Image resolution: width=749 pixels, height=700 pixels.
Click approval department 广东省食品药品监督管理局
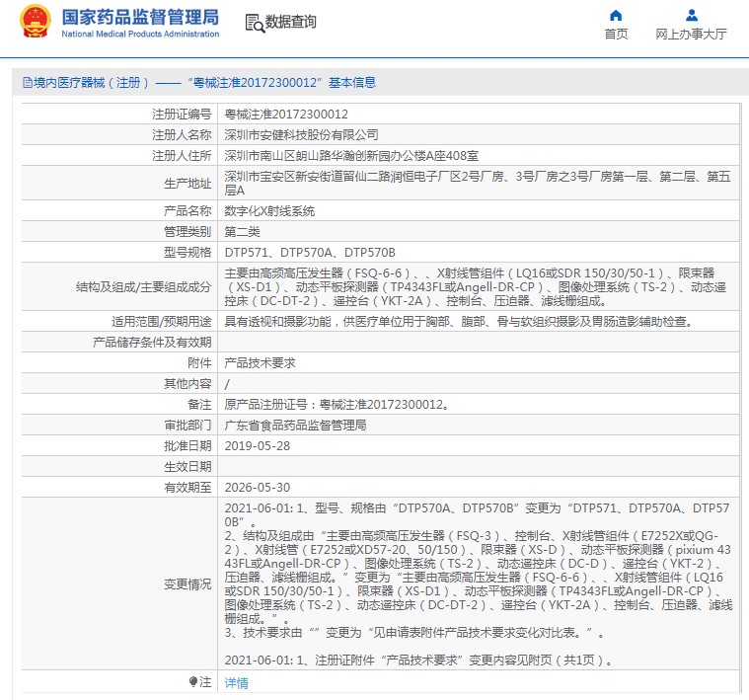[296, 425]
